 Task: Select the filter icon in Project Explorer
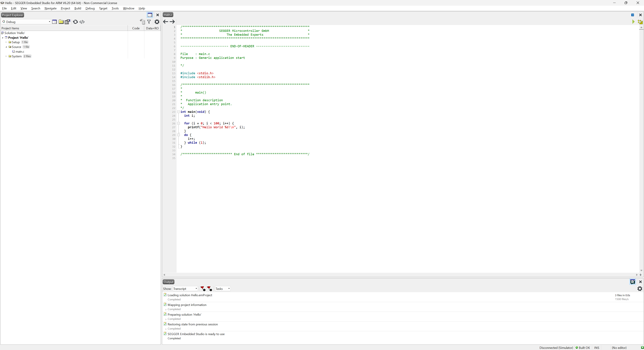pyautogui.click(x=149, y=22)
